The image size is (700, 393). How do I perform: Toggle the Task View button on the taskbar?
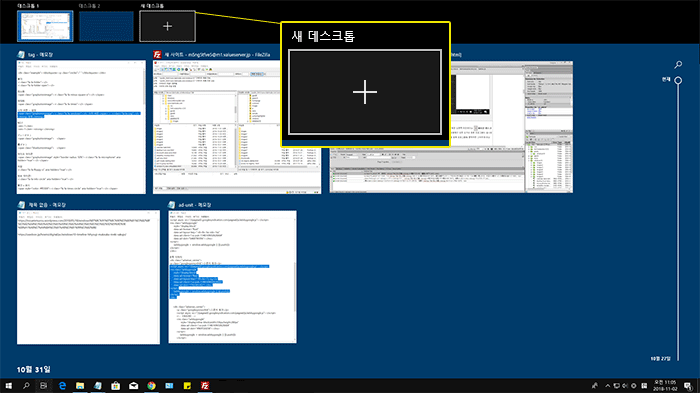tap(43, 385)
